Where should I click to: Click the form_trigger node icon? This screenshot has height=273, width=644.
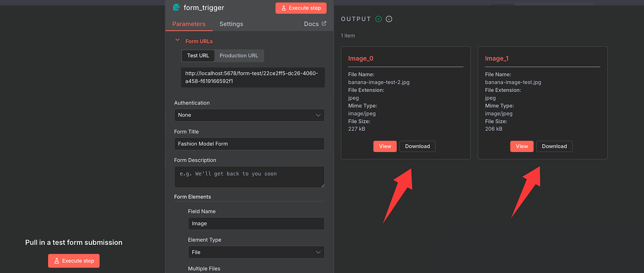click(x=176, y=7)
